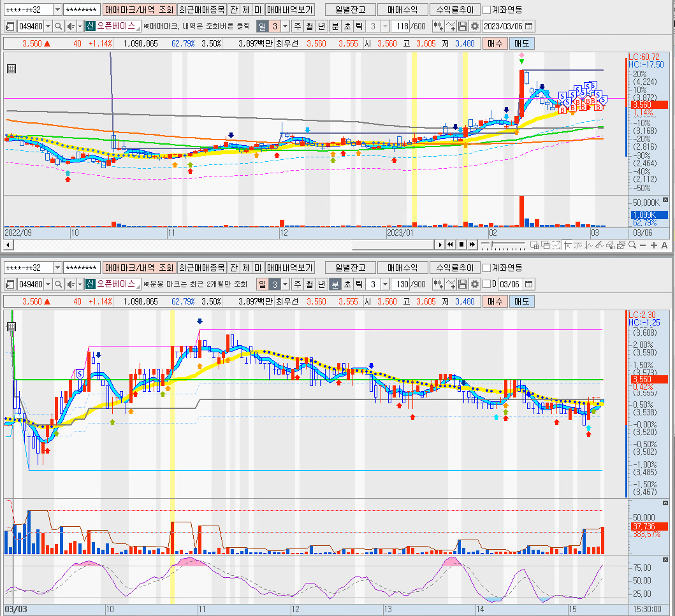Click the speaker icon in upper panel toolbar
The height and width of the screenshot is (616, 675).
coord(71,26)
